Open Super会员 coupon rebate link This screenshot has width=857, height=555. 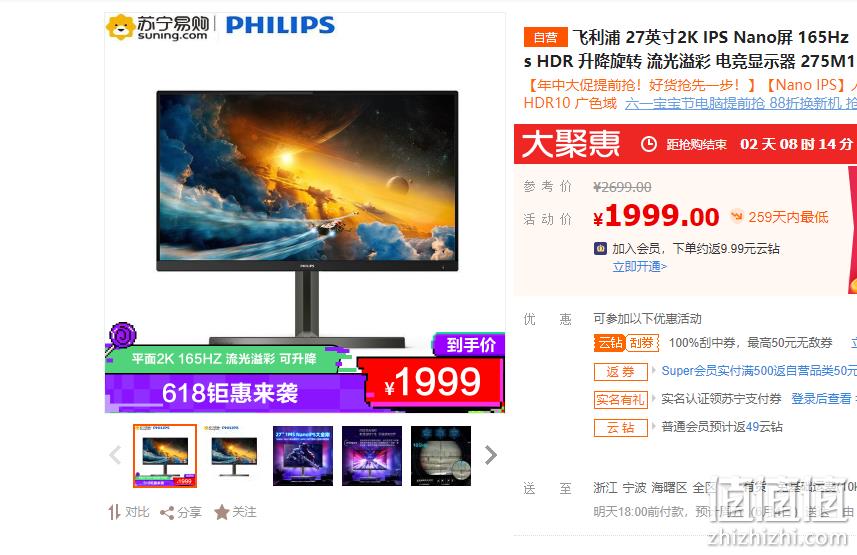click(x=759, y=371)
